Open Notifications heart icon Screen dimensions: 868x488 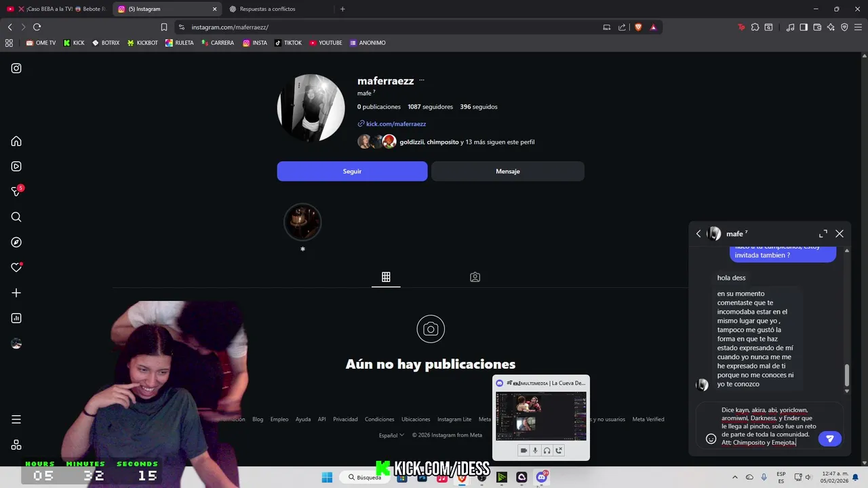pos(16,268)
